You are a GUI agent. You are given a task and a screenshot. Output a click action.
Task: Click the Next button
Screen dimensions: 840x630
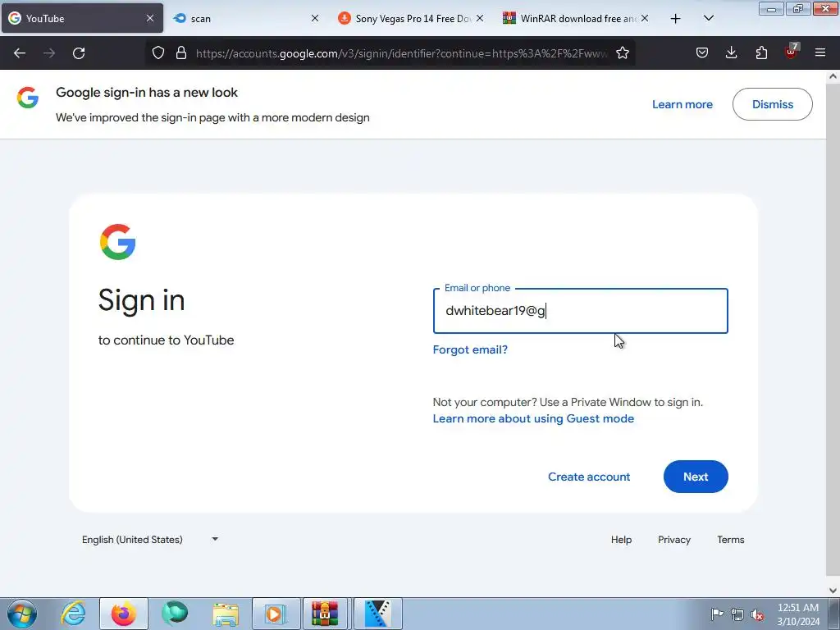[x=696, y=477]
